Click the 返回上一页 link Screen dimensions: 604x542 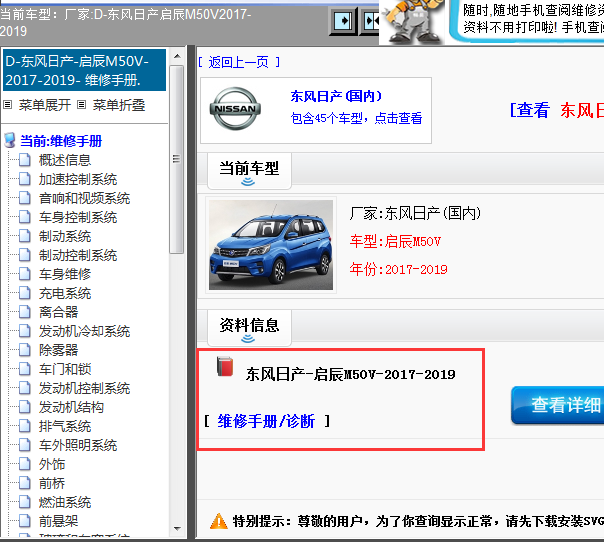click(x=239, y=62)
